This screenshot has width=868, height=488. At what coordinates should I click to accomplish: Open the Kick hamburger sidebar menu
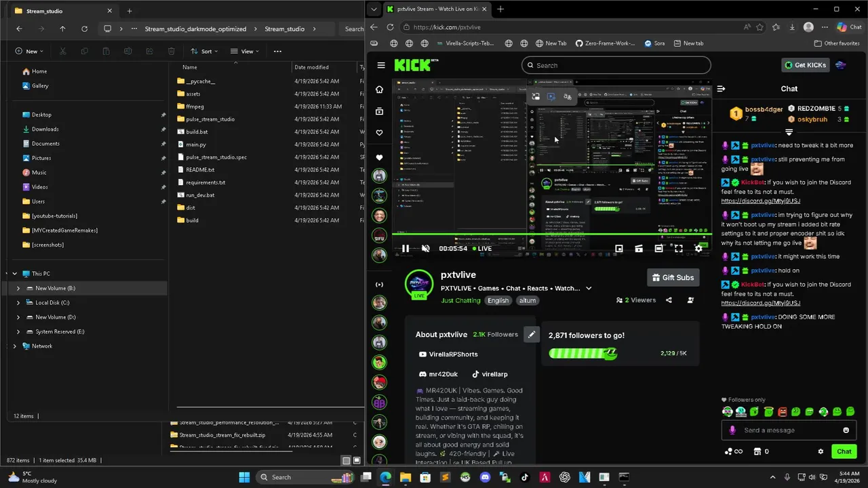tap(381, 65)
